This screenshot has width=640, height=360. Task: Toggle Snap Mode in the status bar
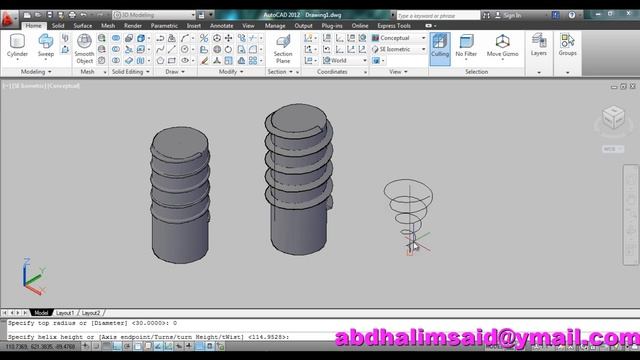(96, 347)
